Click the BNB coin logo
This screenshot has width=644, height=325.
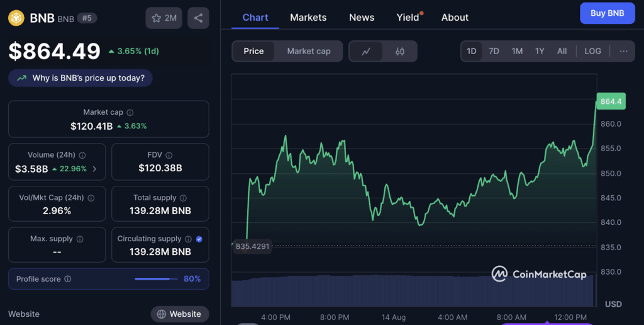(x=16, y=18)
